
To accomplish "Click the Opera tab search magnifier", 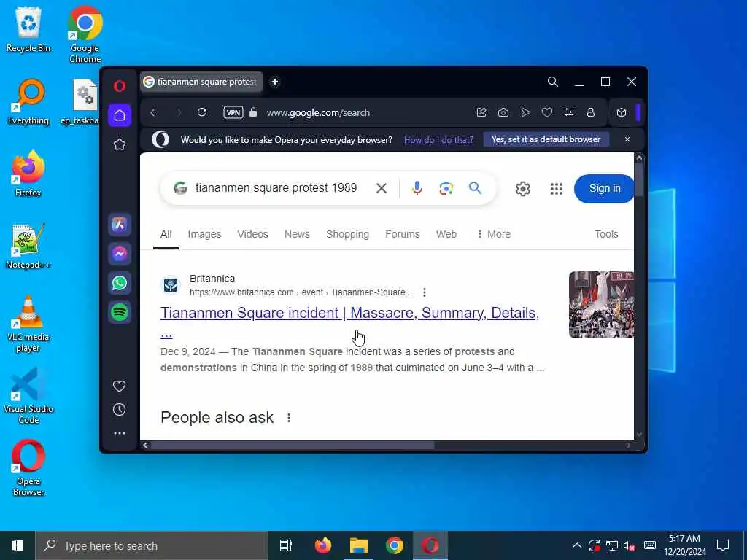I will click(x=553, y=82).
